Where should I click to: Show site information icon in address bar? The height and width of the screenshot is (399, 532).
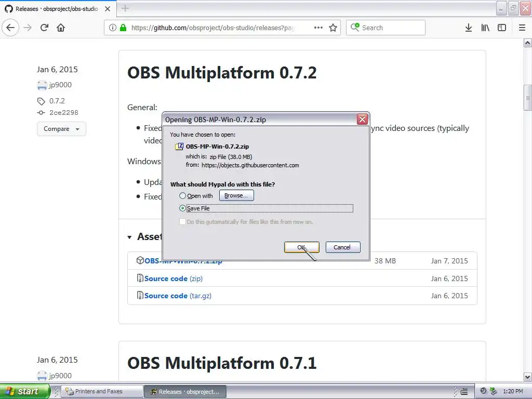tap(113, 28)
